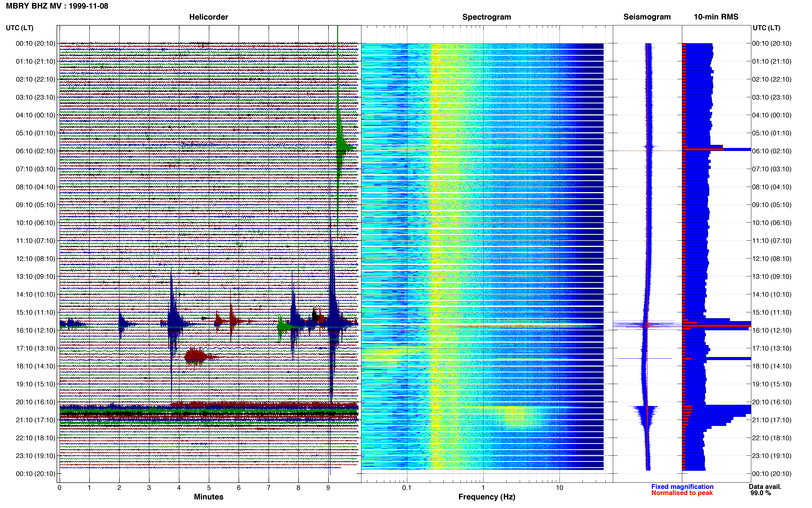Click left time label '01:10 (21:10)'
The image size is (812, 508).
coord(36,61)
